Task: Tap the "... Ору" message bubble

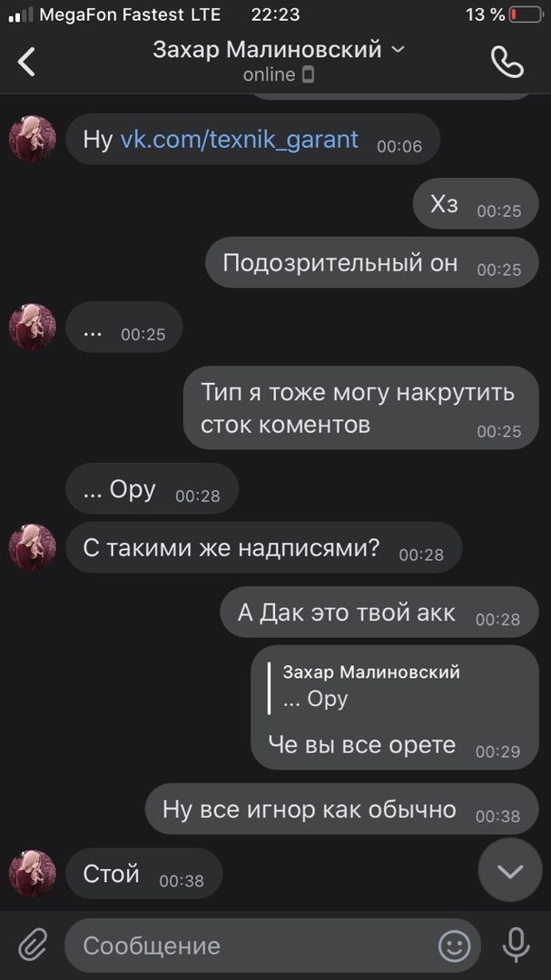Action: click(152, 489)
